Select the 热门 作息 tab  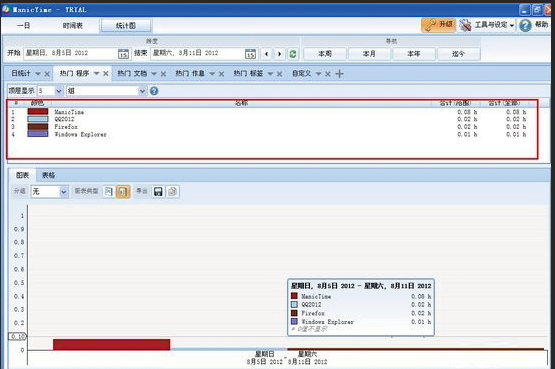pyautogui.click(x=190, y=73)
